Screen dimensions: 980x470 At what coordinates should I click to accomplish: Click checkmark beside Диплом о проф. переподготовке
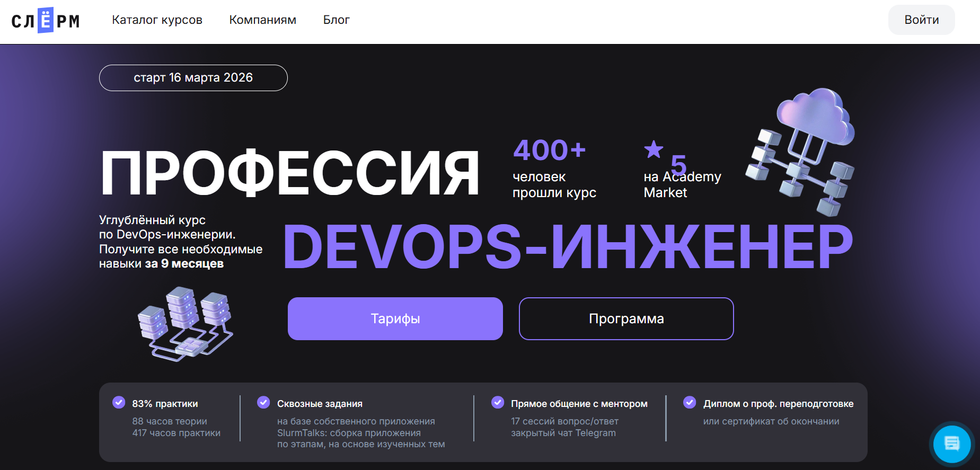coord(690,403)
